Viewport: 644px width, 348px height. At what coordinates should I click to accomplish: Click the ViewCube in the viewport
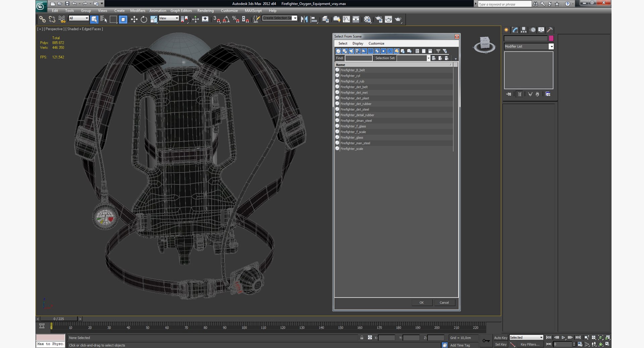(484, 44)
